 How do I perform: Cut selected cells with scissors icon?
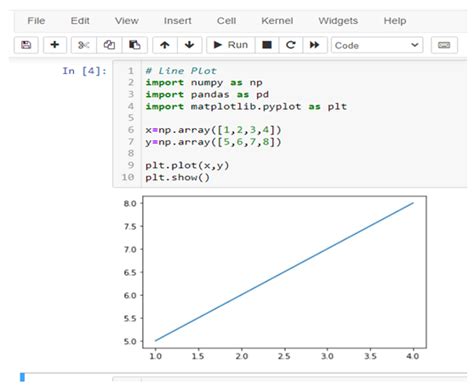pyautogui.click(x=84, y=45)
